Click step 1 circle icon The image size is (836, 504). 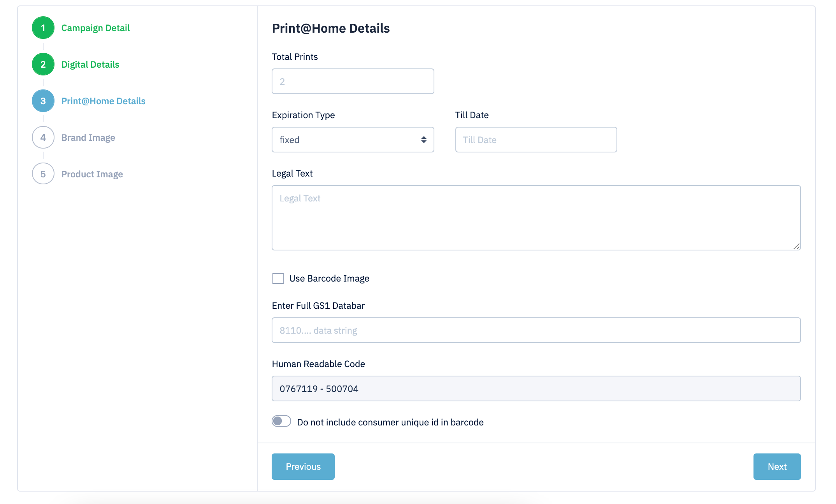tap(43, 28)
